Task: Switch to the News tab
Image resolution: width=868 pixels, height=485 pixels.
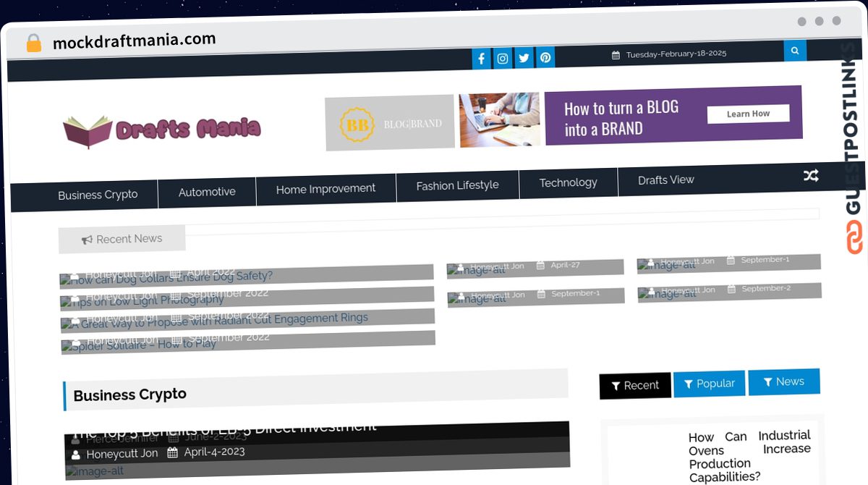Action: click(784, 381)
